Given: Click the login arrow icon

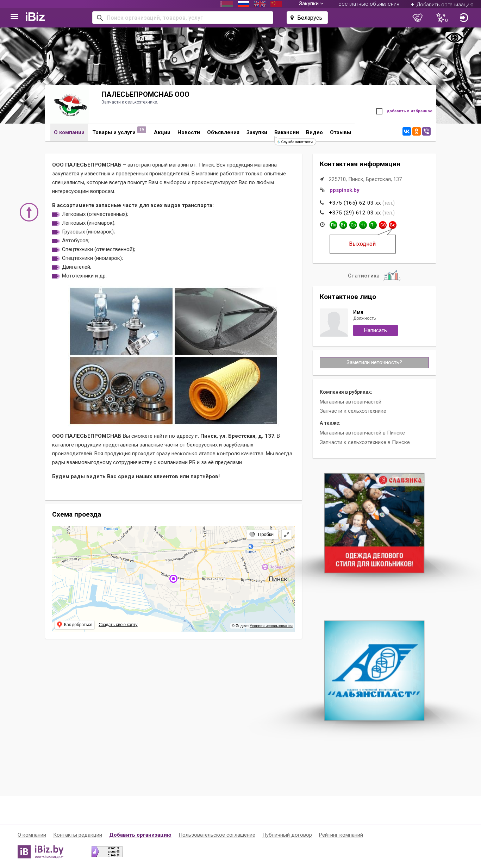Looking at the screenshot, I should coord(464,18).
